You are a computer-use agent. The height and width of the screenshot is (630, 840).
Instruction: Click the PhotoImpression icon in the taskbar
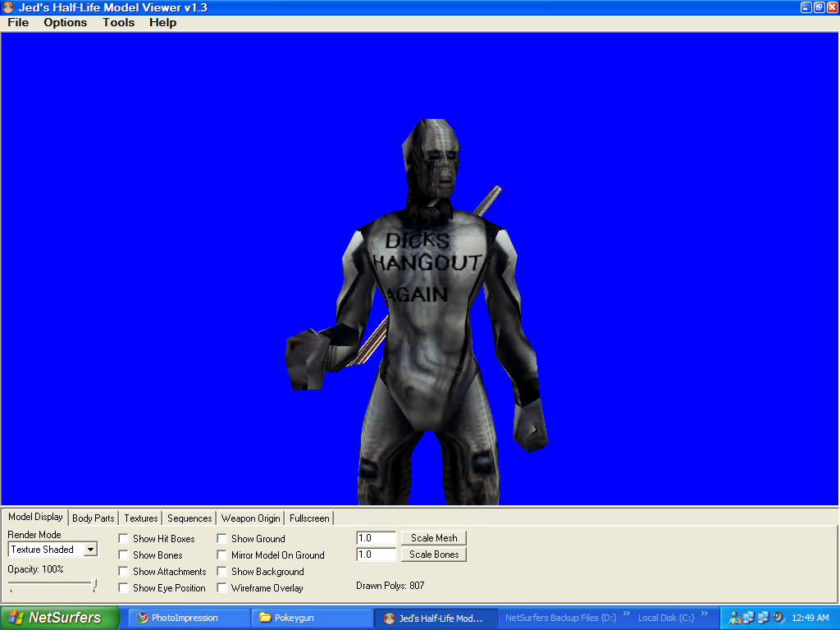143,618
